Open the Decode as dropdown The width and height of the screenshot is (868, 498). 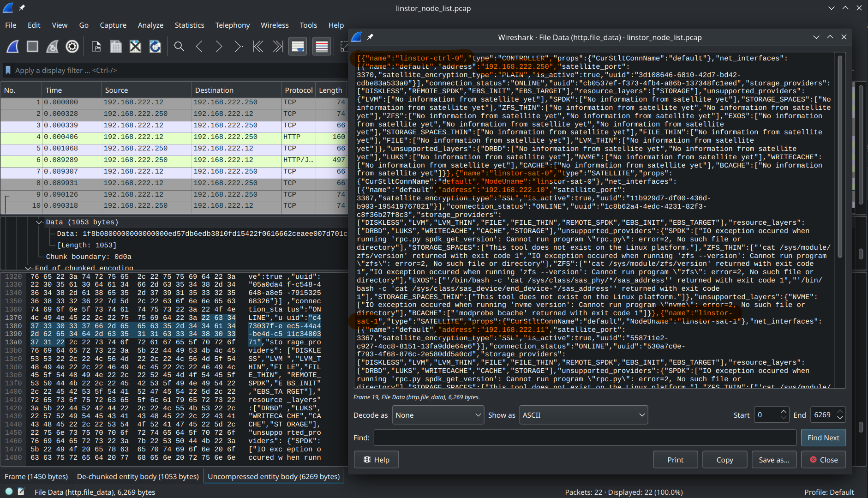(437, 415)
